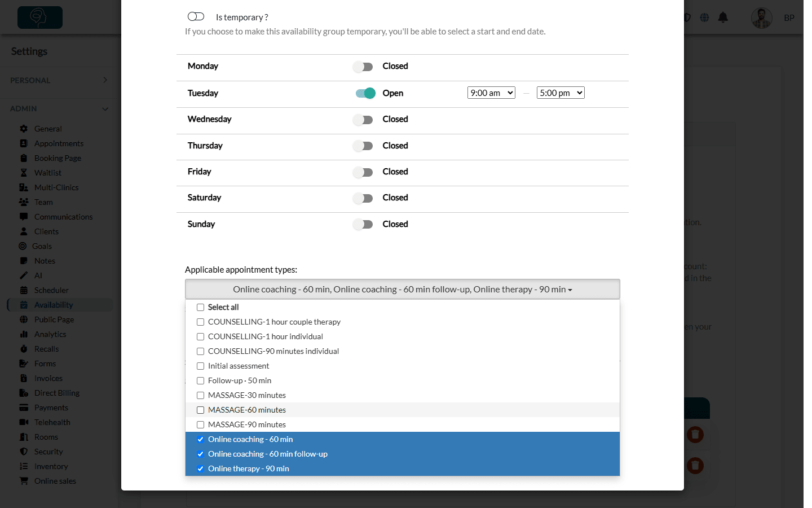This screenshot has height=508, width=812.
Task: Expand the PERSONAL settings section
Action: tap(59, 80)
